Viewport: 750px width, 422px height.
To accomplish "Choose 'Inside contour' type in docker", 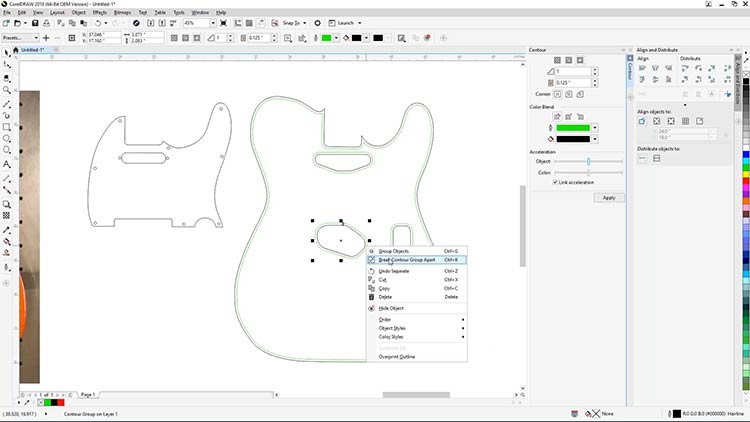I will pos(569,60).
